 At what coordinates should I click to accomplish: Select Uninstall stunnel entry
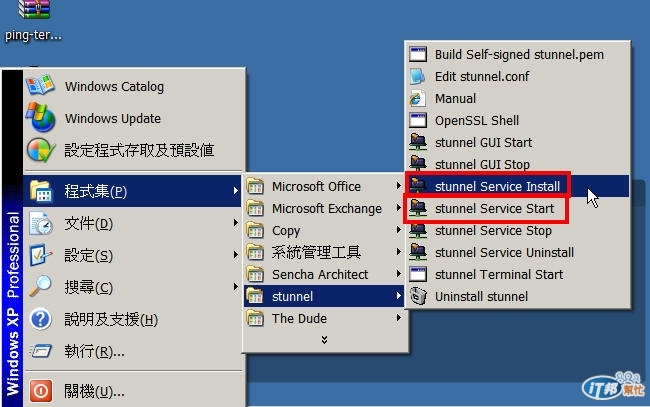click(x=517, y=296)
